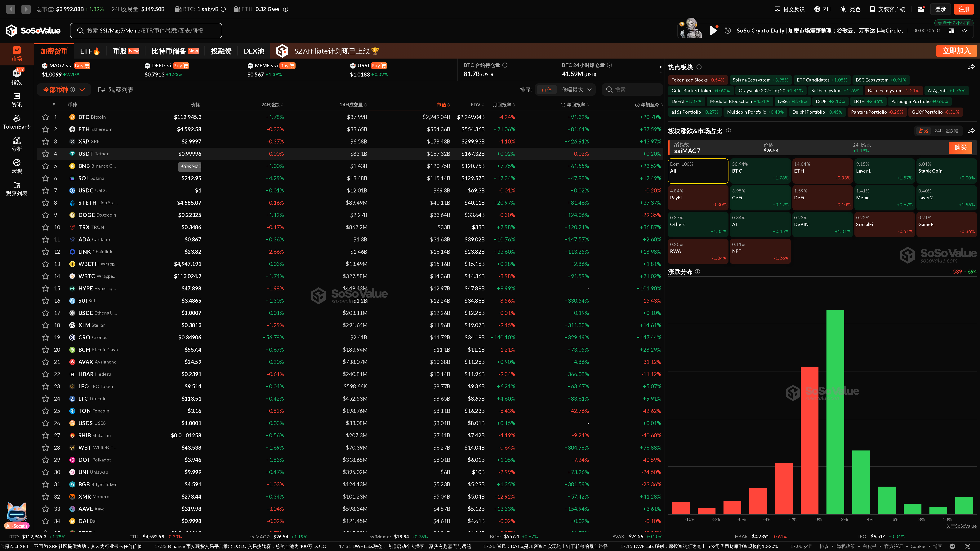This screenshot has width=980, height=551.
Task: Open the Telegram footer icon
Action: pyautogui.click(x=952, y=546)
